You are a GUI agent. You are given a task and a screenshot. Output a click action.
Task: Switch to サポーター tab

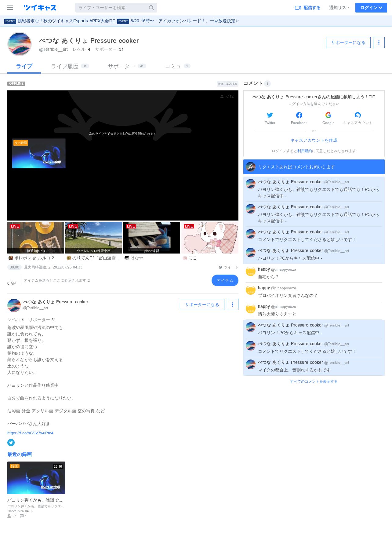127,66
